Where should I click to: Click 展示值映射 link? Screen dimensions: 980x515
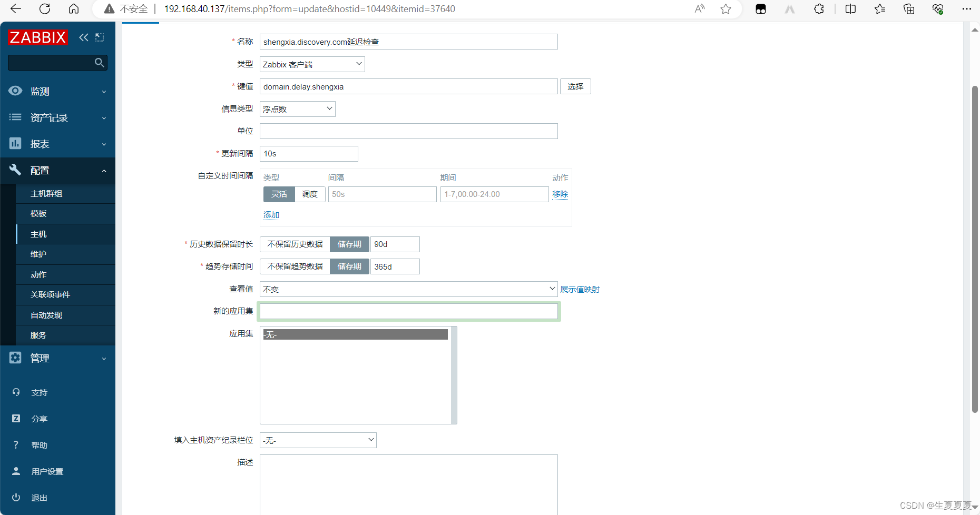click(x=580, y=289)
